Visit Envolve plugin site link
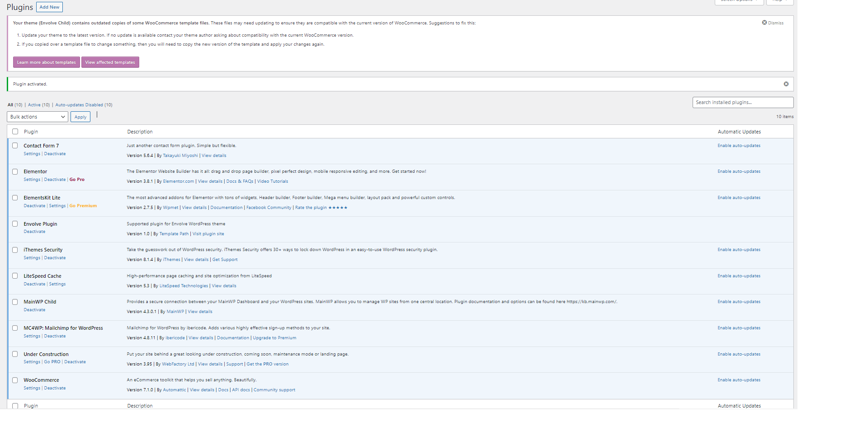Screen dimensions: 868x427 pyautogui.click(x=208, y=234)
